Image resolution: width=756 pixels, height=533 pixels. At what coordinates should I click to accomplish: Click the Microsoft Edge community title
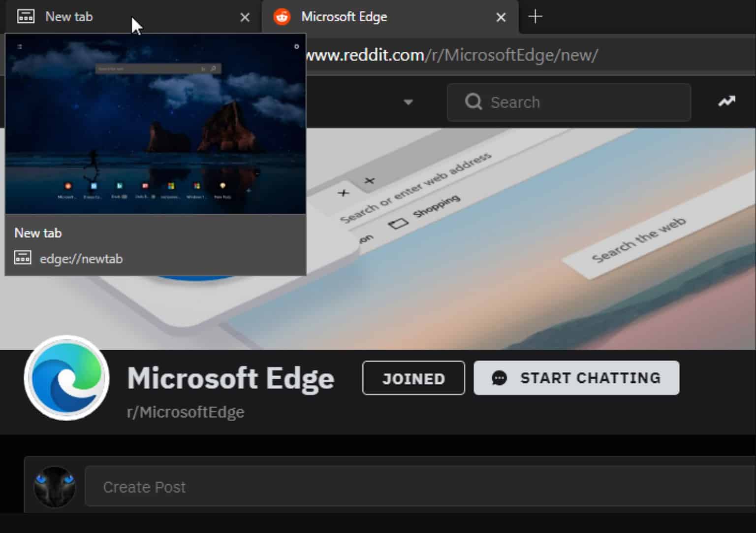(x=230, y=378)
